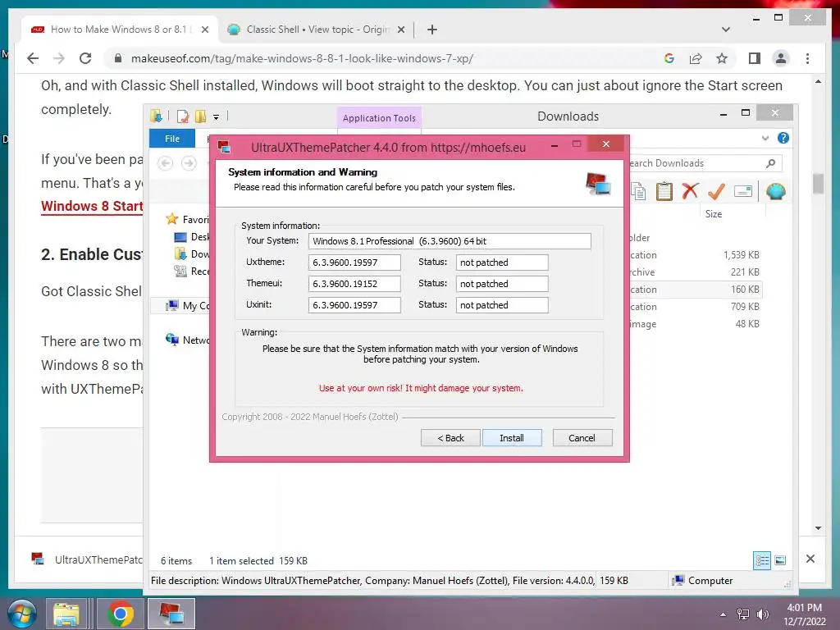Open the Windows 8 Start link
Viewport: 840px width, 630px height.
(92, 206)
